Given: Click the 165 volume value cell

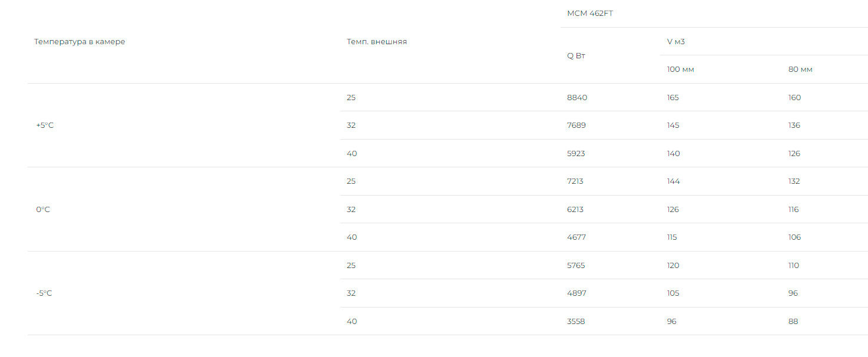Looking at the screenshot, I should click(672, 98).
